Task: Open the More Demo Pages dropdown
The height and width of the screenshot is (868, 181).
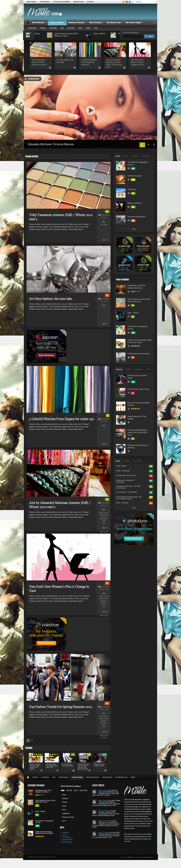Action: (134, 23)
